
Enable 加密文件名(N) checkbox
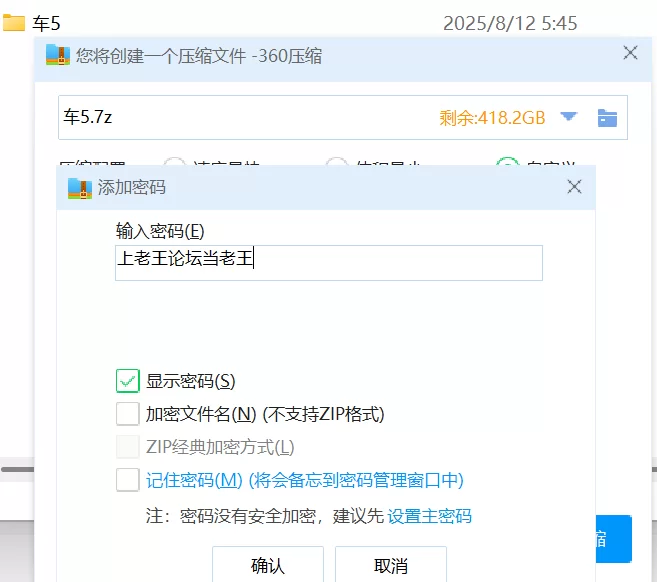tap(128, 414)
